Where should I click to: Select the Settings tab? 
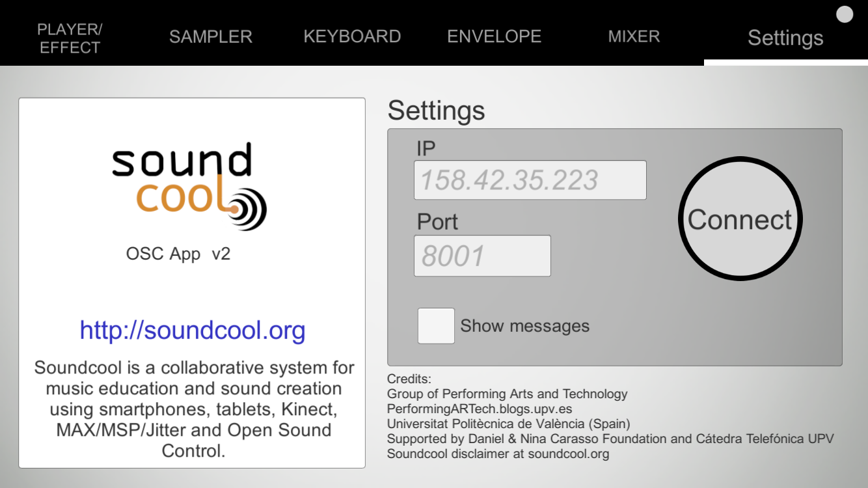point(785,38)
